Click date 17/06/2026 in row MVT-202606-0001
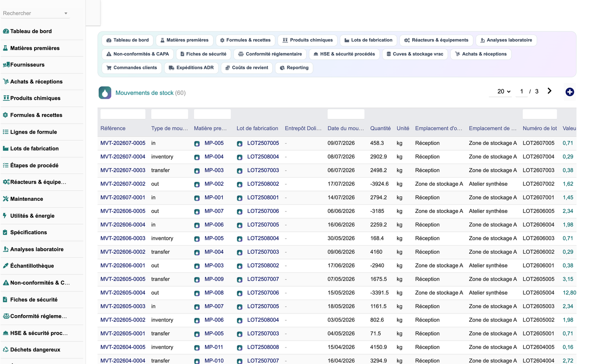Viewport: 589px width, 364px height. pos(341,265)
